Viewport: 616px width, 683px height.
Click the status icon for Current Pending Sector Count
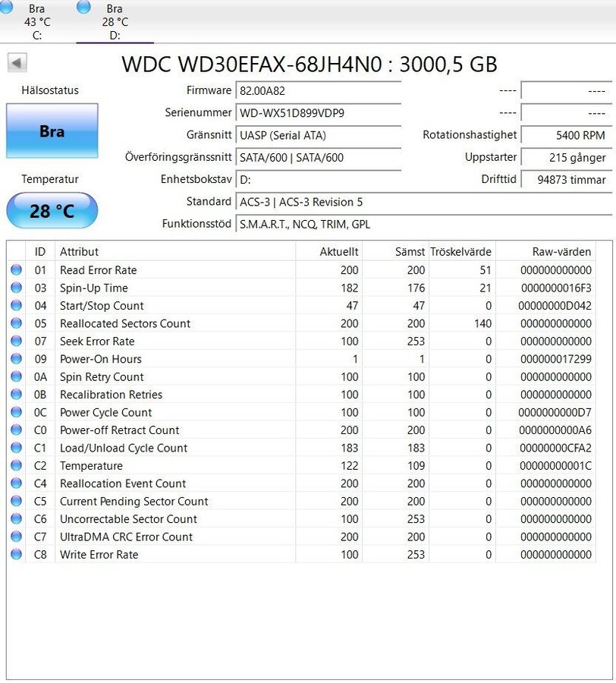[17, 501]
